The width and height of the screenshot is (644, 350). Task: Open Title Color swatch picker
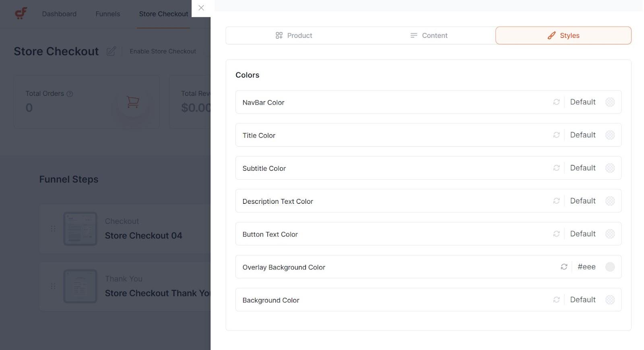pos(610,135)
